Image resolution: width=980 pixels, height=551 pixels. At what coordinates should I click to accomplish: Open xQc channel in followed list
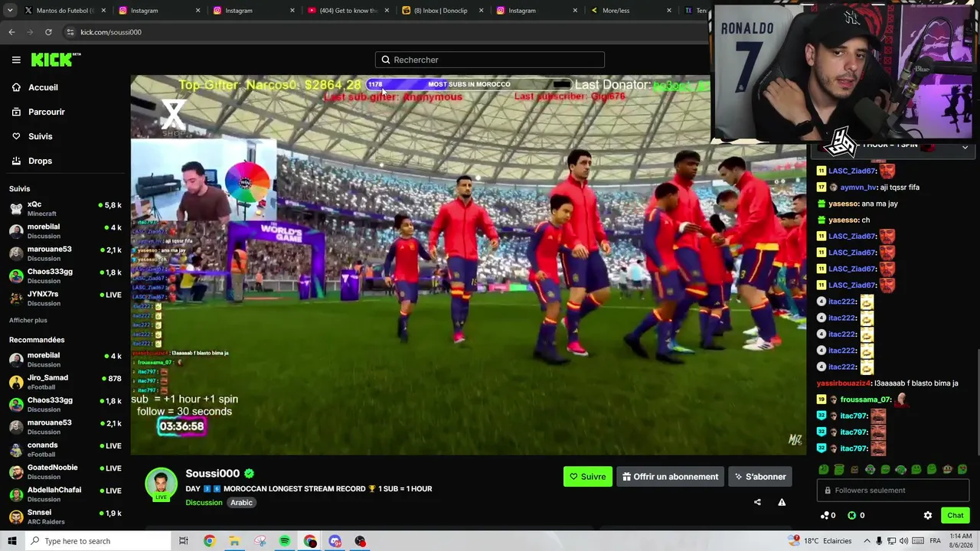[65, 208]
